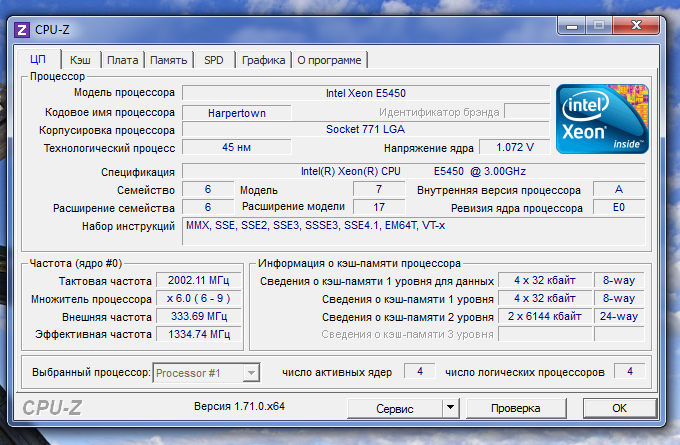The height and width of the screenshot is (445, 680).
Task: Click the multiplier value x 6.0 ( 6 - 9 )
Action: click(199, 298)
